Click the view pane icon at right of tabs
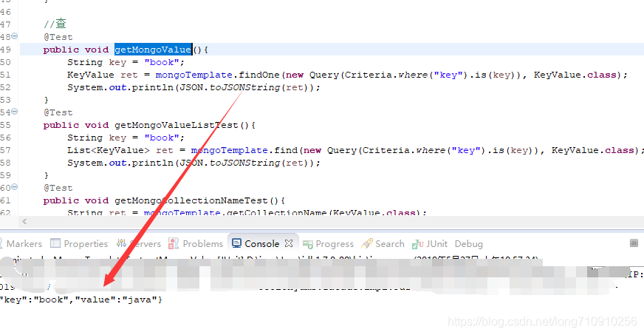The image size is (644, 335). click(634, 243)
